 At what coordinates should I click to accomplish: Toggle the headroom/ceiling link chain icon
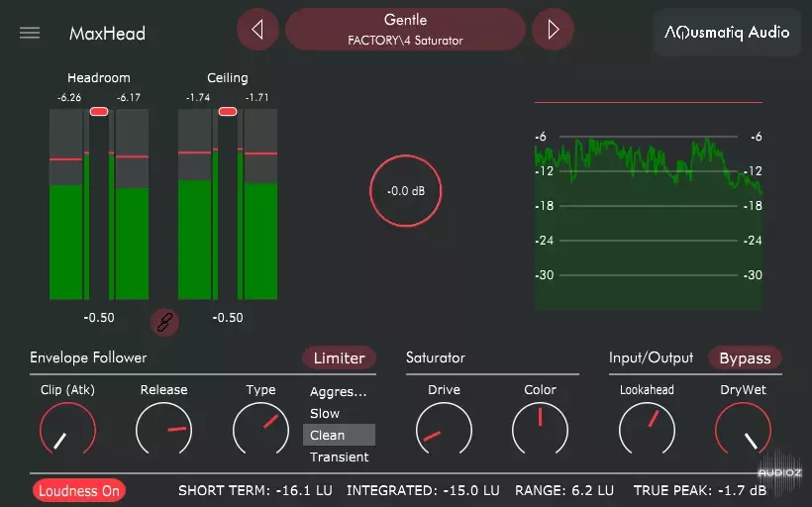(164, 322)
